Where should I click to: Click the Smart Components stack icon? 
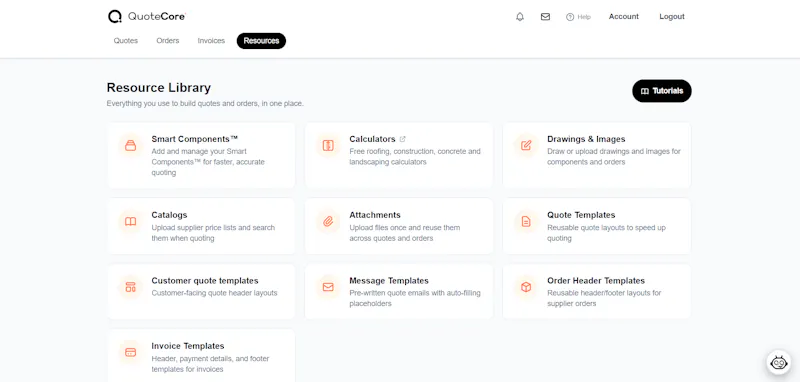[131, 145]
